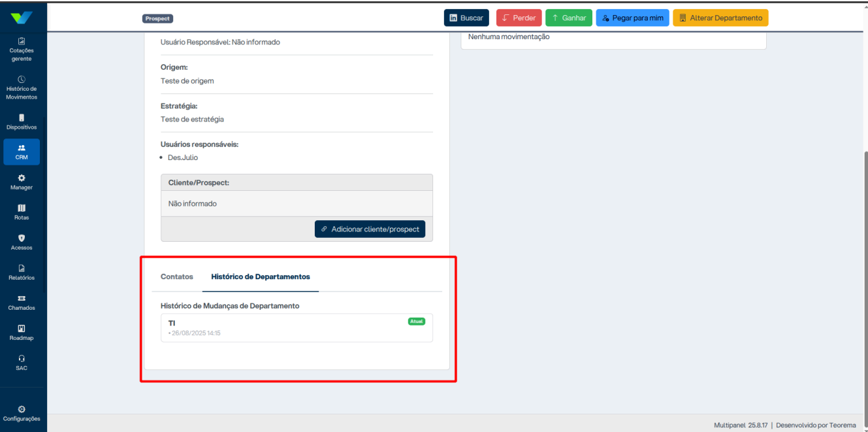Click Multipanel 25.8.17 version text
This screenshot has height=432, width=868.
pyautogui.click(x=742, y=425)
